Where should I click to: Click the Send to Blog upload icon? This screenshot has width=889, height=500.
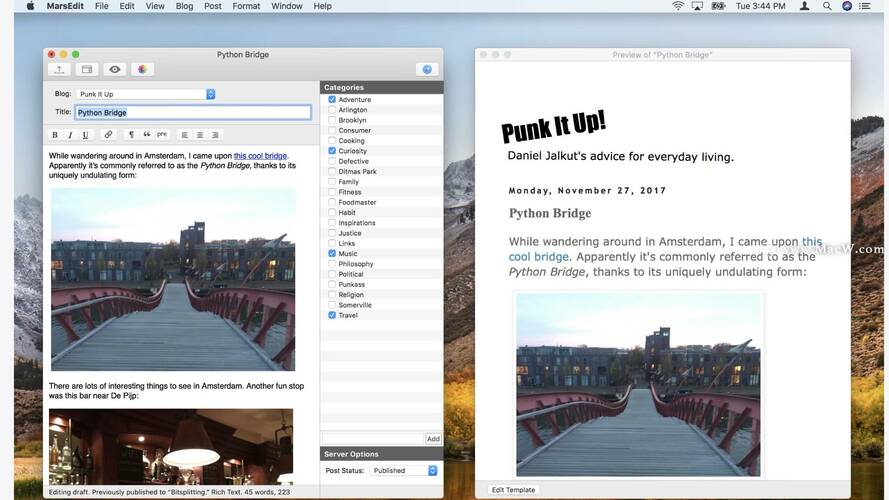coord(59,69)
